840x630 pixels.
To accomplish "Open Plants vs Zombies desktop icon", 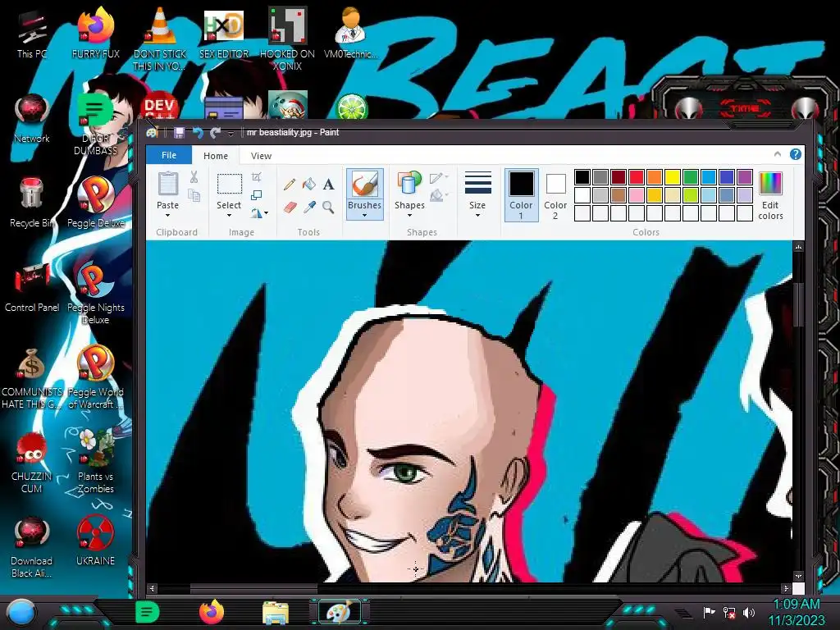I will tap(95, 461).
